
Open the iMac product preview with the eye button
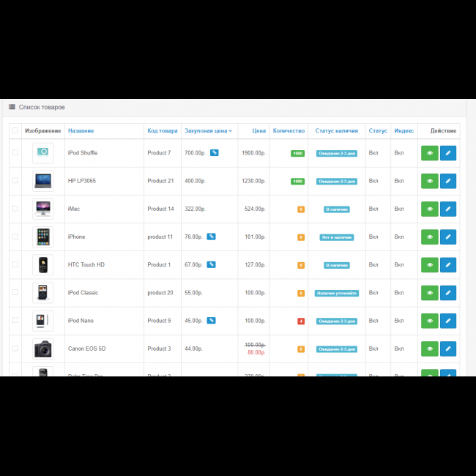429,209
